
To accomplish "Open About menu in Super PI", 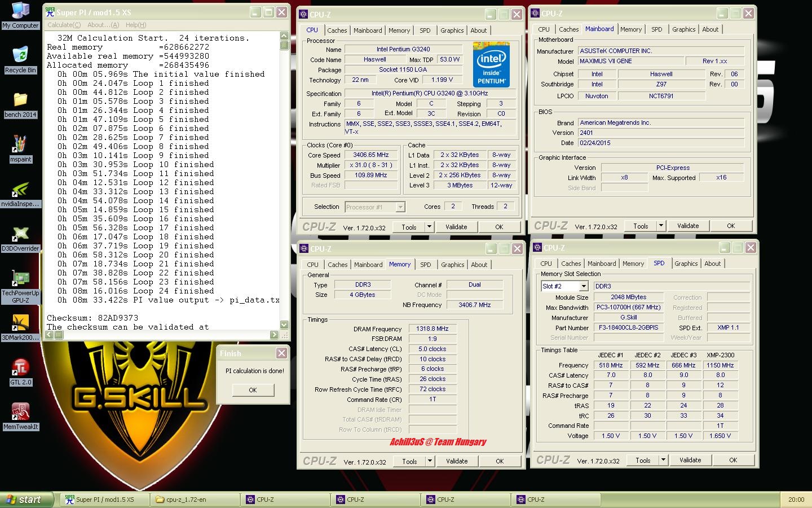I will pyautogui.click(x=103, y=25).
